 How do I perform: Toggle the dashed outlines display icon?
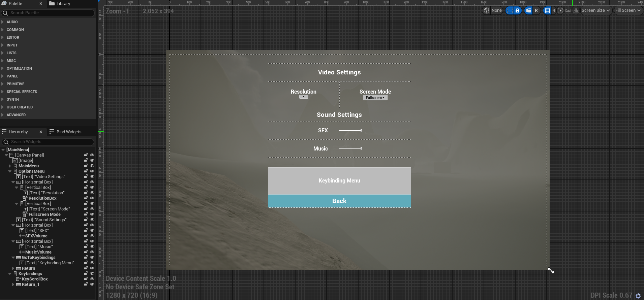(x=510, y=10)
